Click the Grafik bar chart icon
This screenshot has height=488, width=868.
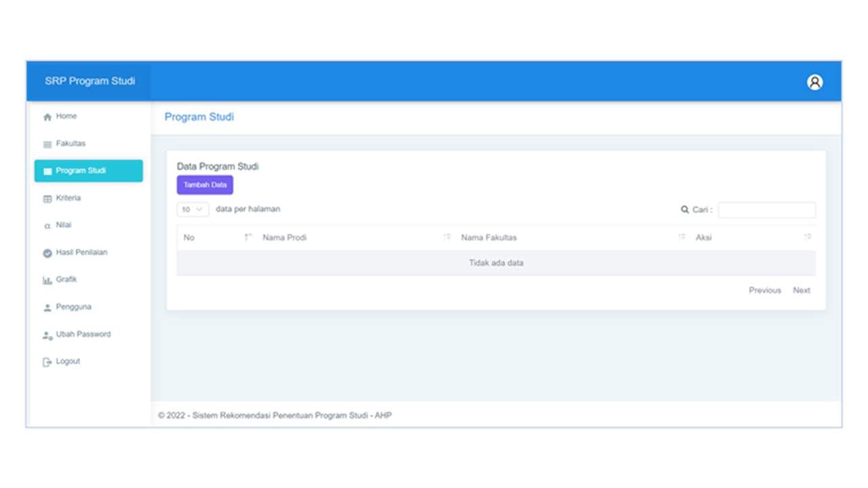[x=47, y=281]
